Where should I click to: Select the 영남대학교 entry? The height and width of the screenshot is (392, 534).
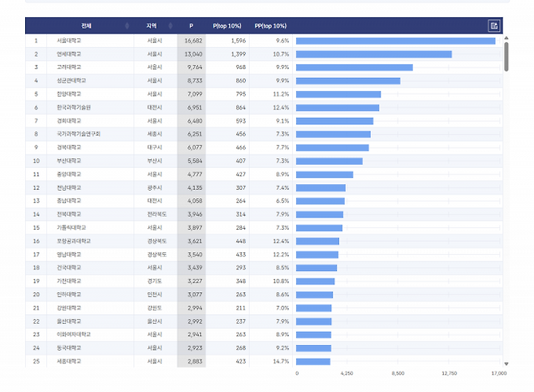point(69,254)
